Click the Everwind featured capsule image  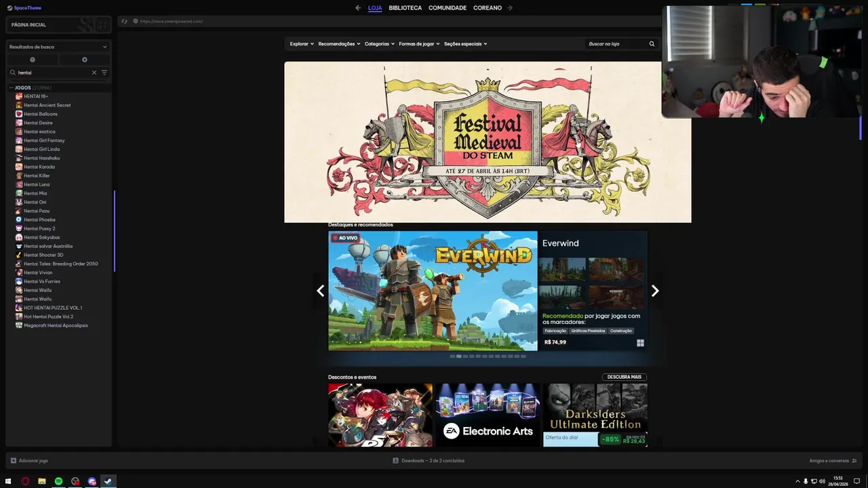(433, 291)
